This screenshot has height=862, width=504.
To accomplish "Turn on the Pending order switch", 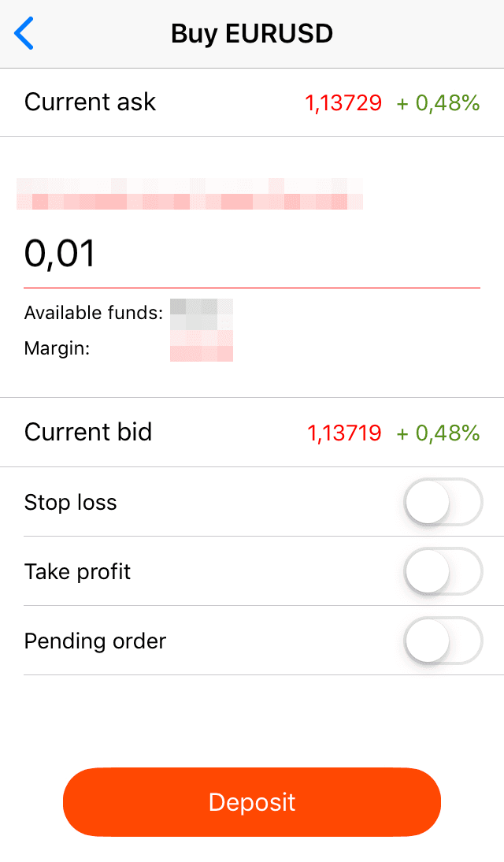I will pos(443,641).
